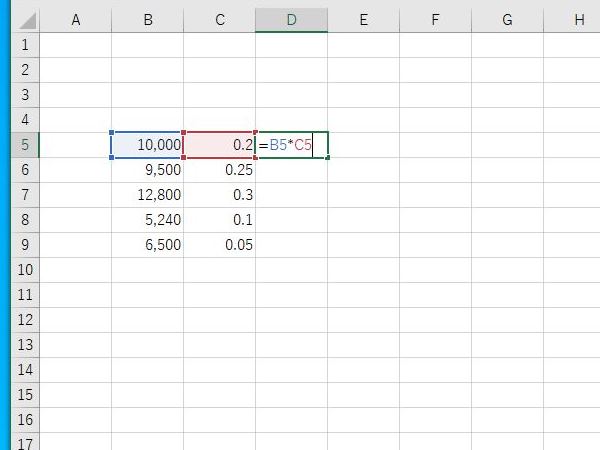This screenshot has width=600, height=450.
Task: Click cell containing 0.3
Action: tap(220, 195)
